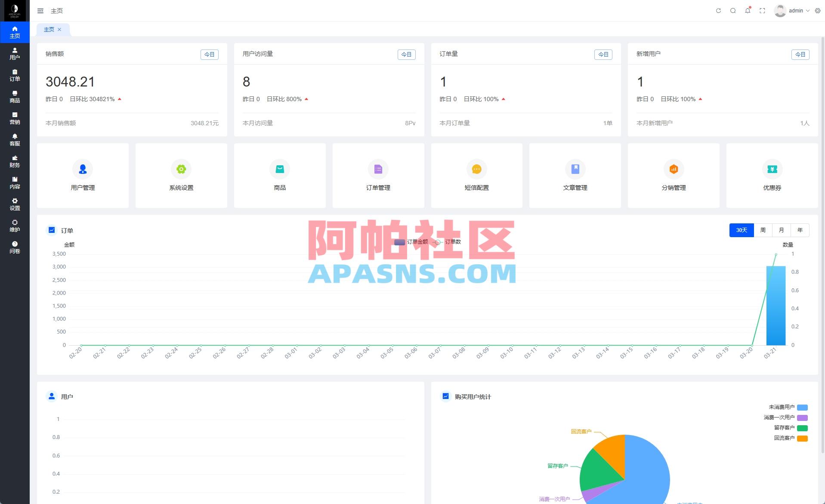Screen dimensions: 825x504
Task: Open the 营销 section in the sidebar
Action: (x=15, y=118)
